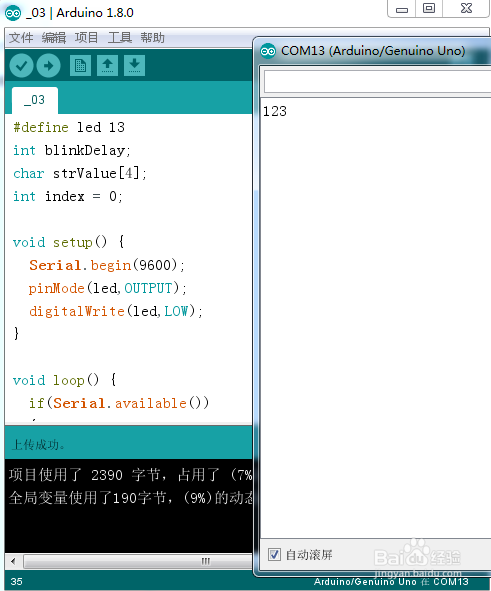This screenshot has width=491, height=591.
Task: Maximize the Arduino IDE window
Action: (429, 9)
